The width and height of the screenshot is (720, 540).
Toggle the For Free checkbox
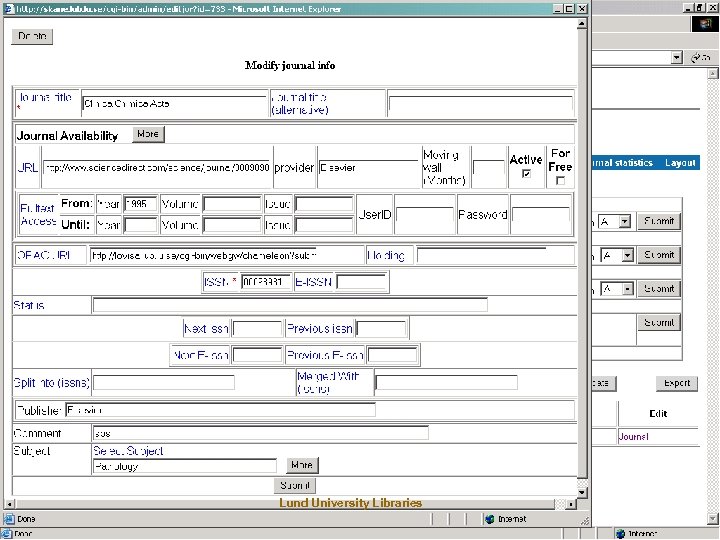point(560,181)
